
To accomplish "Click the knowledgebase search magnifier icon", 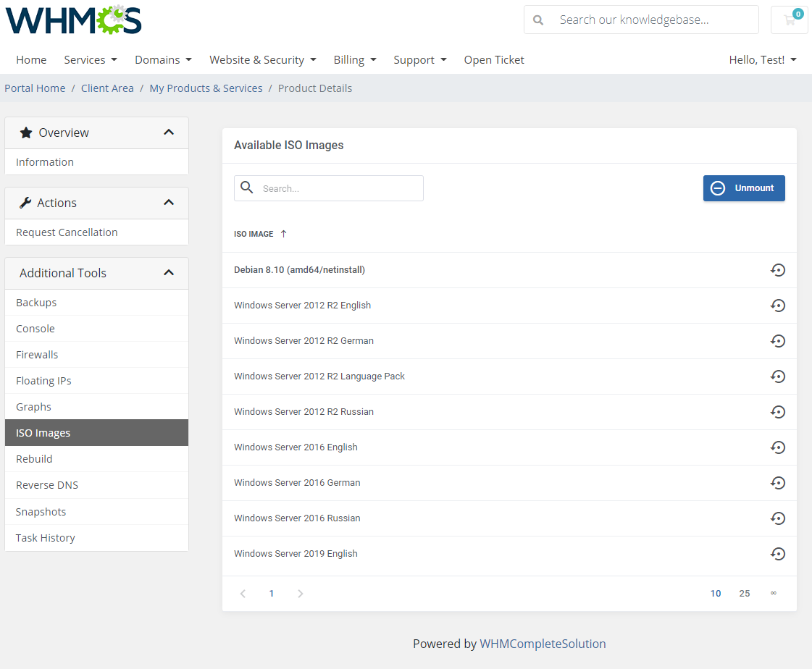I will (538, 20).
